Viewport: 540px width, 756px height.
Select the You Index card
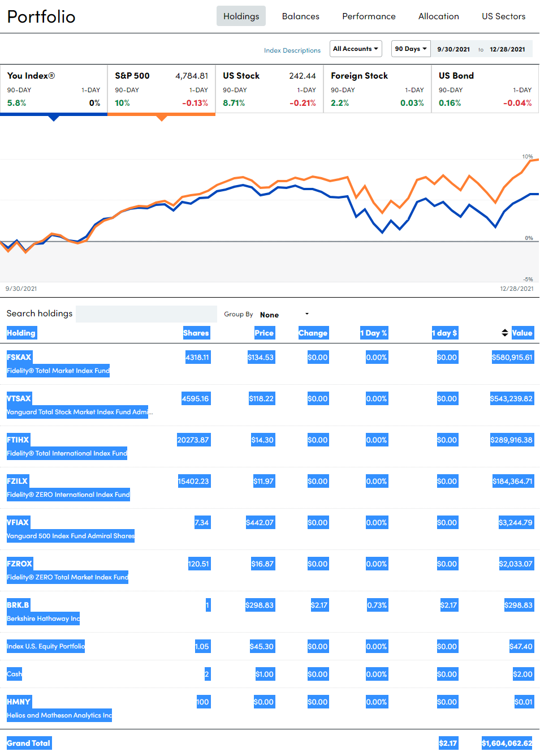click(x=54, y=89)
